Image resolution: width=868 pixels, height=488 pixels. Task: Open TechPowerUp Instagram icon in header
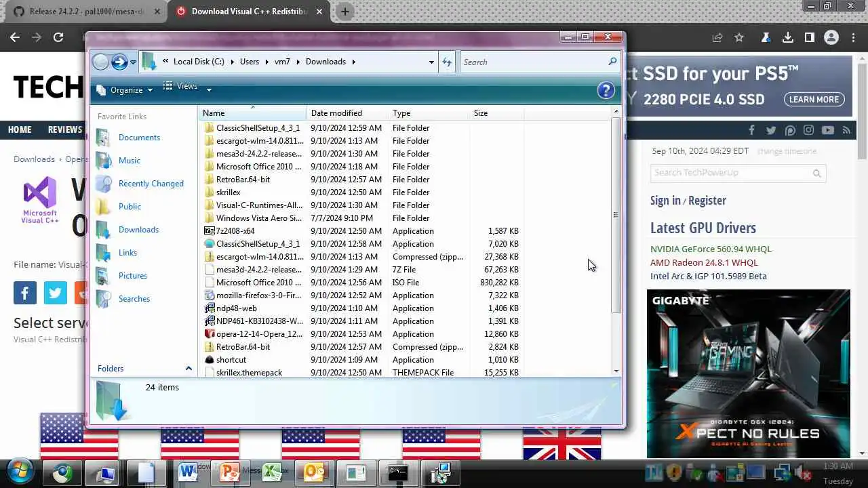[809, 130]
